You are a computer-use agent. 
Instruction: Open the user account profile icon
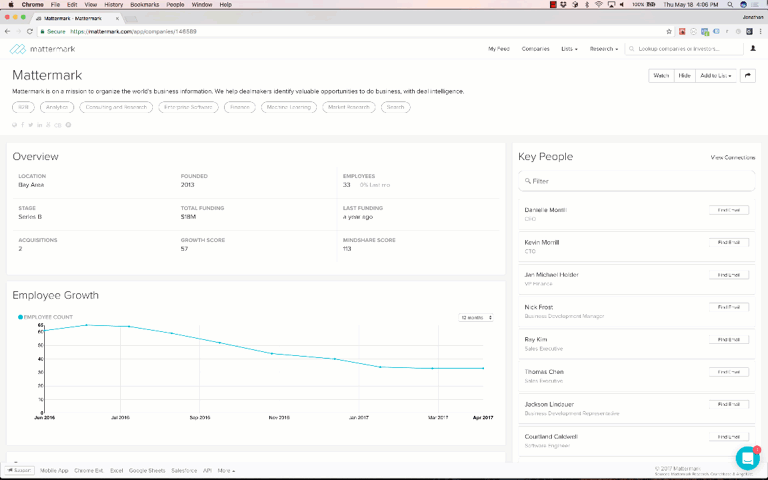[x=753, y=48]
